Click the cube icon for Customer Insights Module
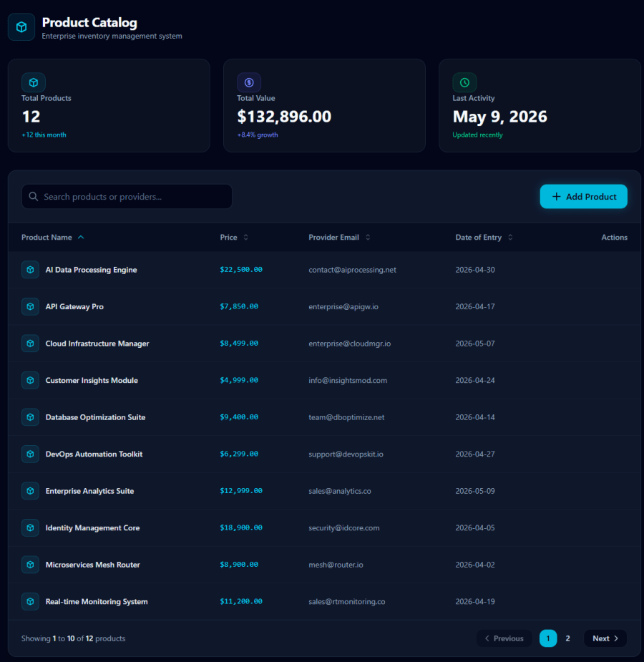Viewport: 644px width, 662px height. point(30,380)
